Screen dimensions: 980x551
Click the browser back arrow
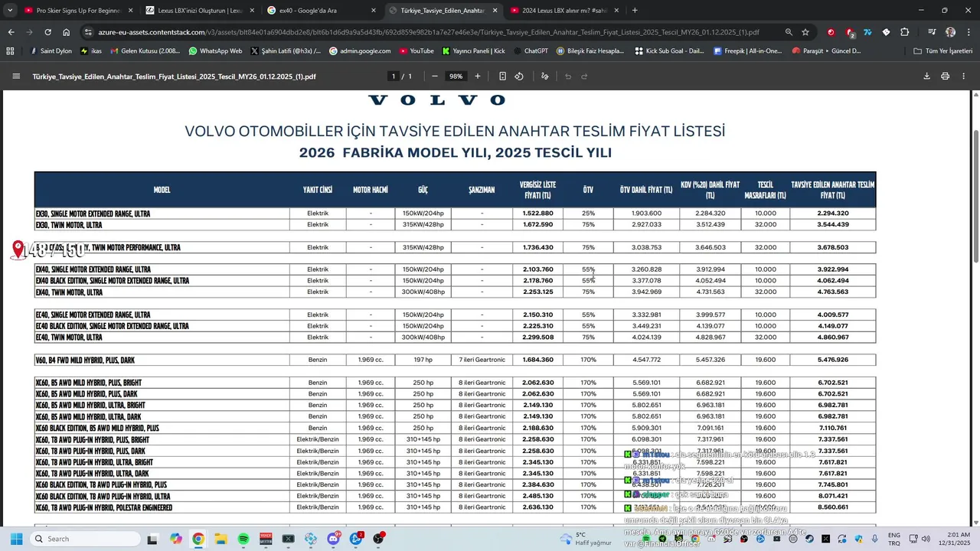(x=11, y=32)
